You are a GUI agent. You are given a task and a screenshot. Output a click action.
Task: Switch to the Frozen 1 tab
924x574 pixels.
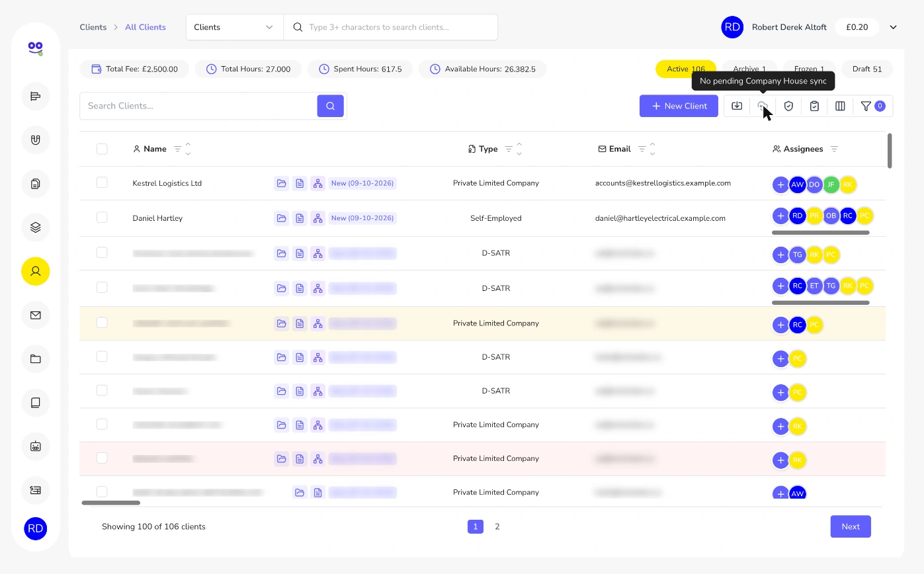click(x=809, y=69)
